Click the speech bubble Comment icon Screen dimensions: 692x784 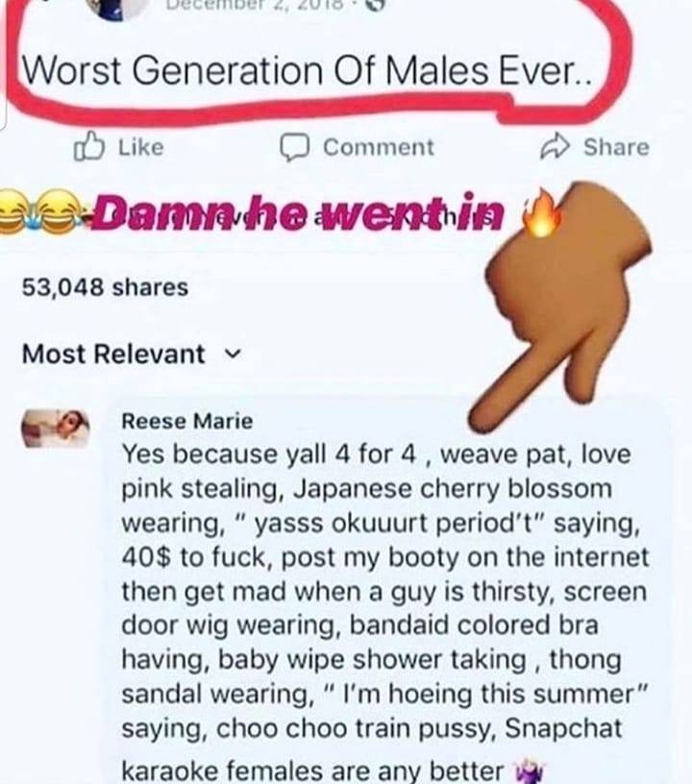(294, 147)
